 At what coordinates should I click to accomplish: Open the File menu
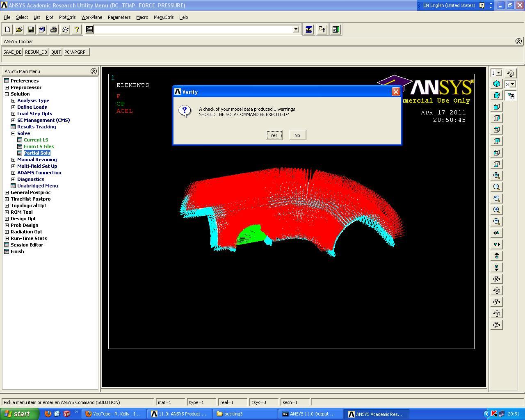tap(7, 17)
